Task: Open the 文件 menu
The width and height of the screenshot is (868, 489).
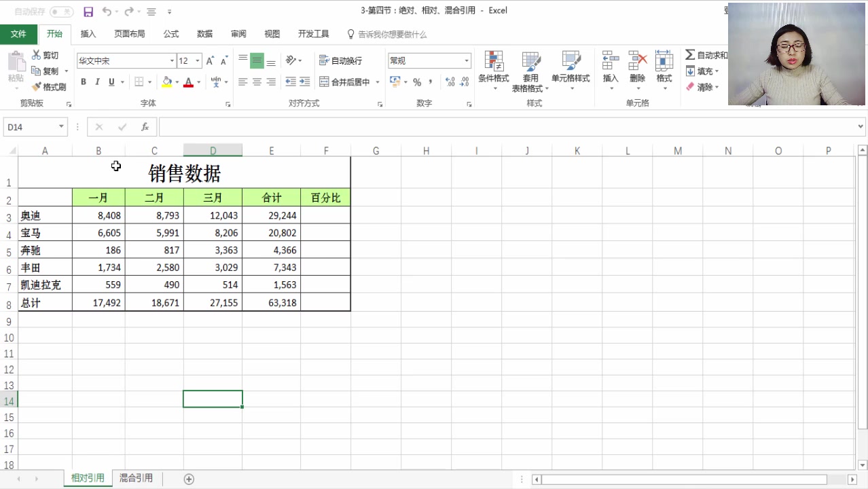Action: click(18, 33)
